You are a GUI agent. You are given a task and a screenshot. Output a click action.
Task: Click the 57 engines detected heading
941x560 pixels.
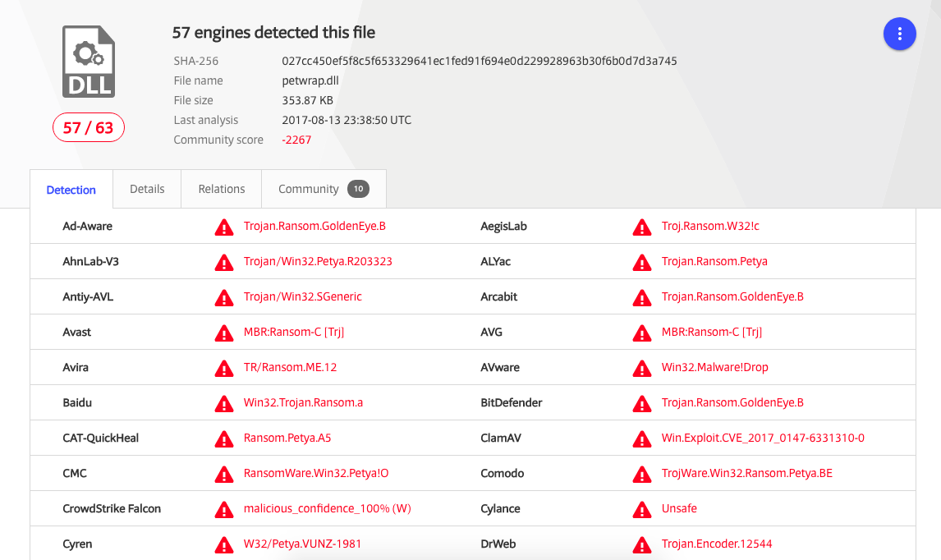273,32
